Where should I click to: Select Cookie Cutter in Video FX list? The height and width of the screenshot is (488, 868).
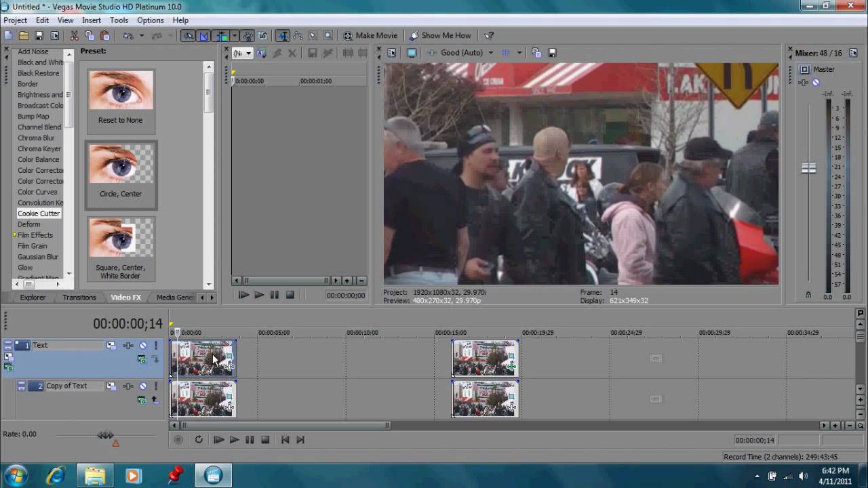(39, 213)
